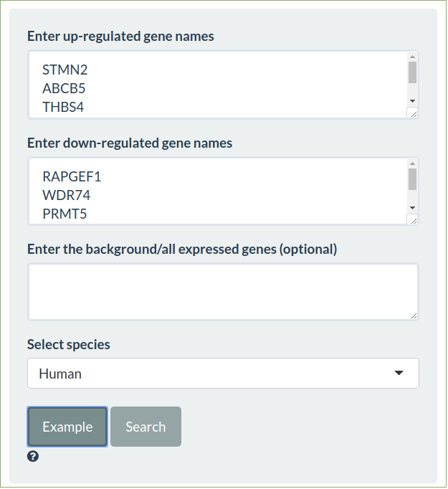Screen dimensions: 448x489
Task: Click scrollbar thumb in up-regulated genes box
Action: (x=412, y=73)
